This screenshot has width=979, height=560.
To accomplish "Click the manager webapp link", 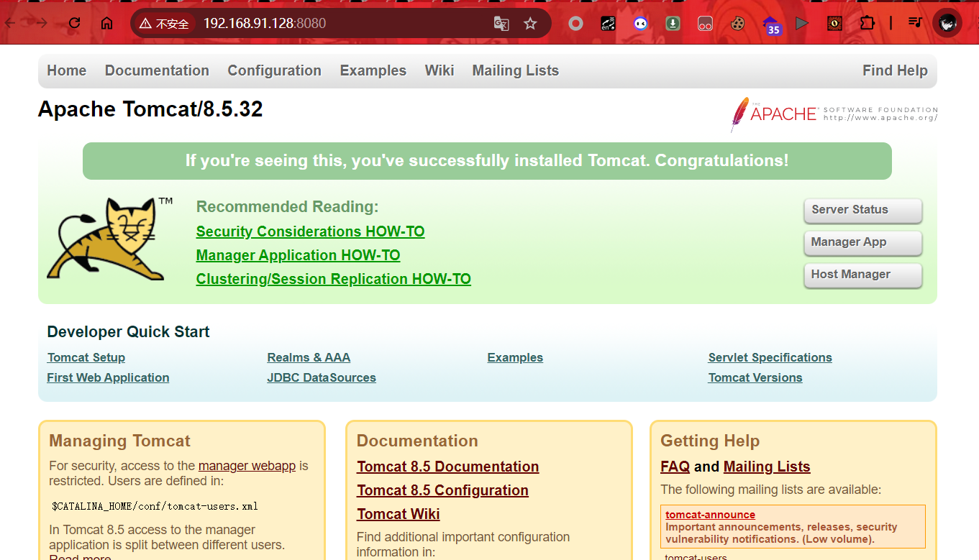I will 247,466.
